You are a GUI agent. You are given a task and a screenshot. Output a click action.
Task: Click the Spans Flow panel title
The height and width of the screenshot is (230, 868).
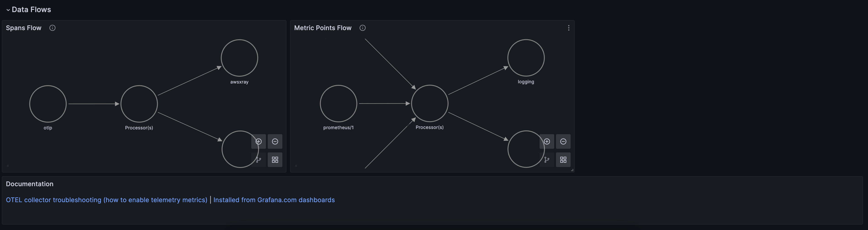(23, 28)
